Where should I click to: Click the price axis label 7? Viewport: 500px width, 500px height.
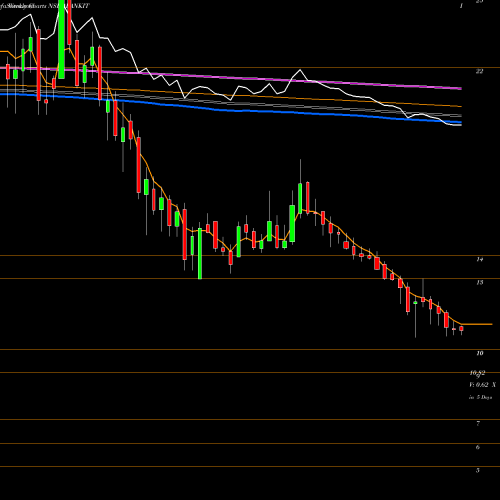[478, 424]
